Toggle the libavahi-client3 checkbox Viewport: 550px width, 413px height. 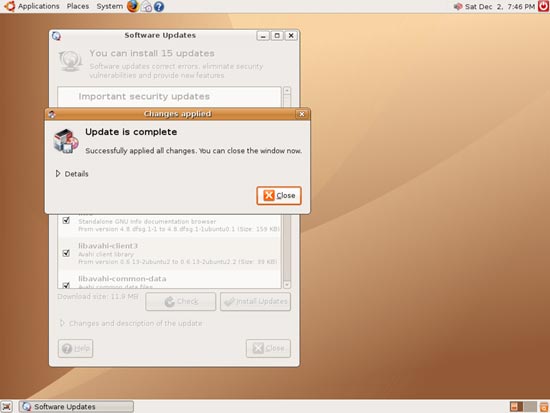[x=66, y=253]
